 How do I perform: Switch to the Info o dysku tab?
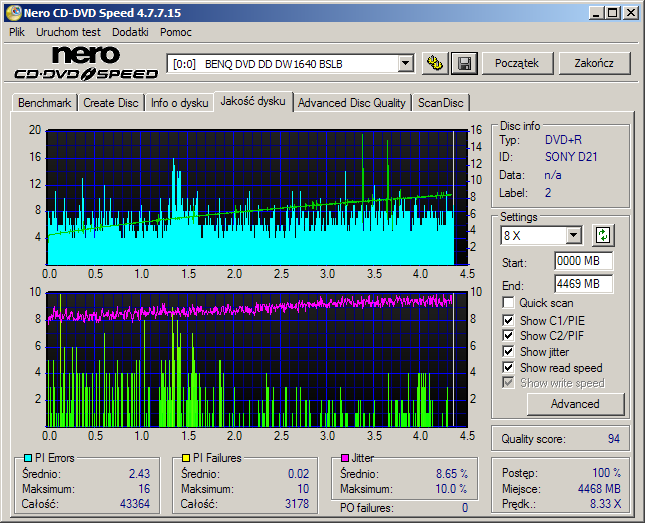tap(179, 103)
